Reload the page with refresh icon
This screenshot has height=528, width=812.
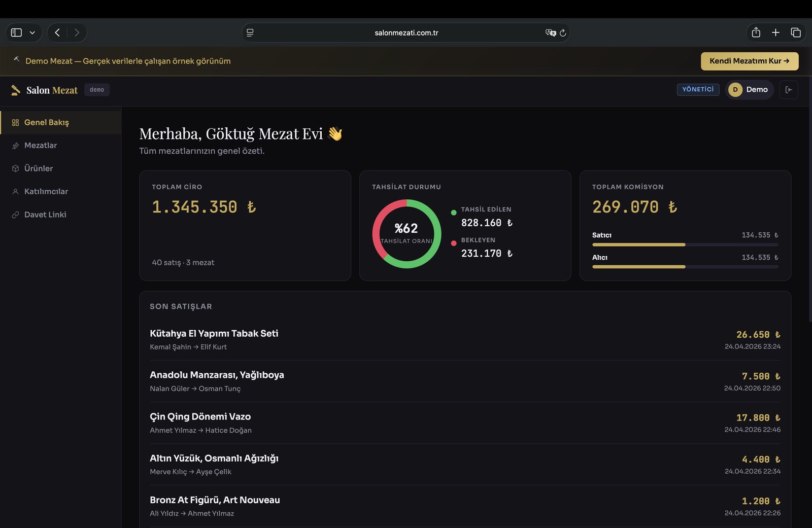click(x=563, y=33)
